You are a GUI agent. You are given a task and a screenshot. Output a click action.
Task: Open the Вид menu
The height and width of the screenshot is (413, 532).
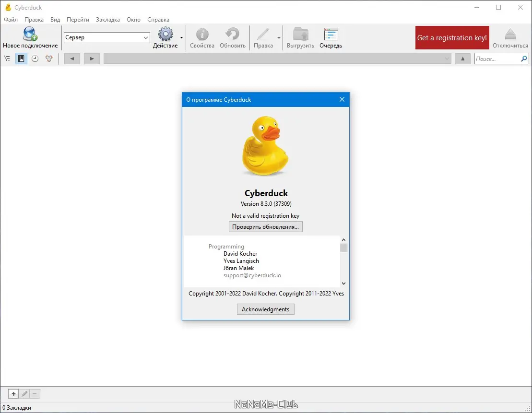(55, 19)
